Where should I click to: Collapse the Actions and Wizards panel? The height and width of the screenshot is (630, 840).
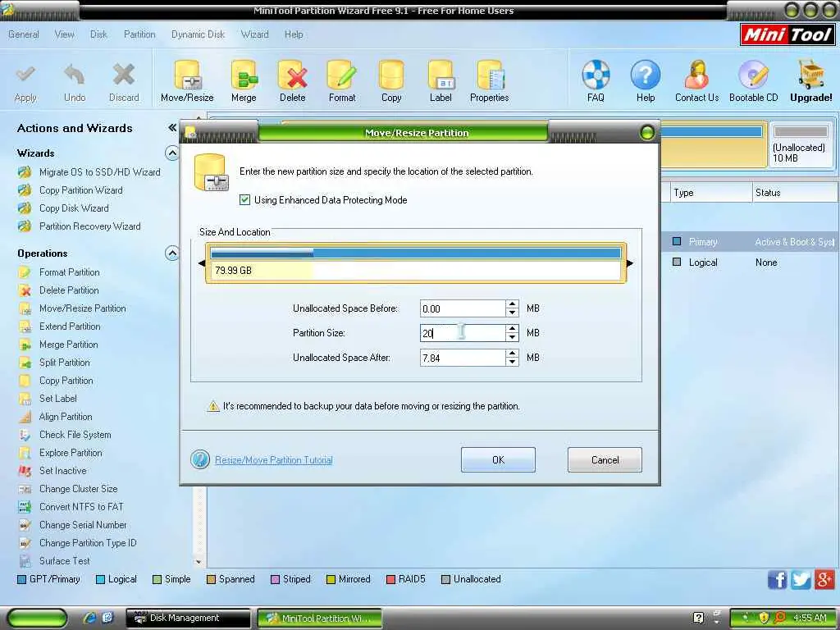(x=172, y=127)
